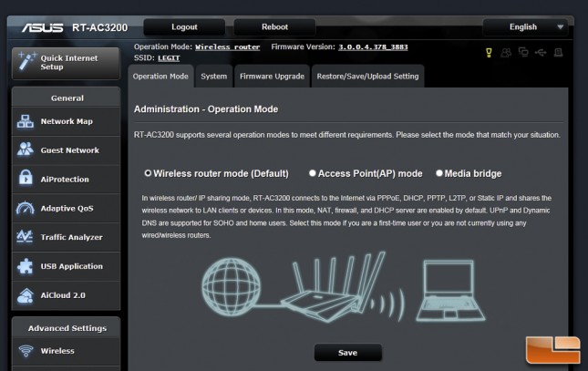This screenshot has height=371, width=588.
Task: Go to Traffic Analyzer menu label
Action: click(71, 237)
